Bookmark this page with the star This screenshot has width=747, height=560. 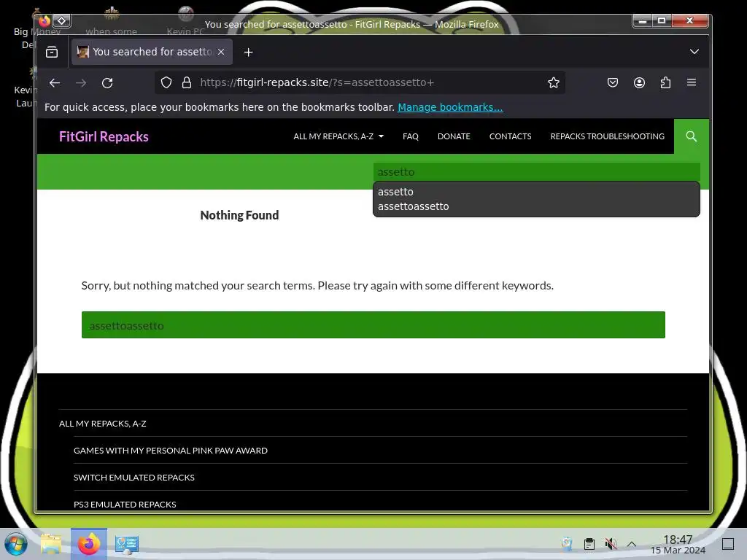[x=553, y=82]
